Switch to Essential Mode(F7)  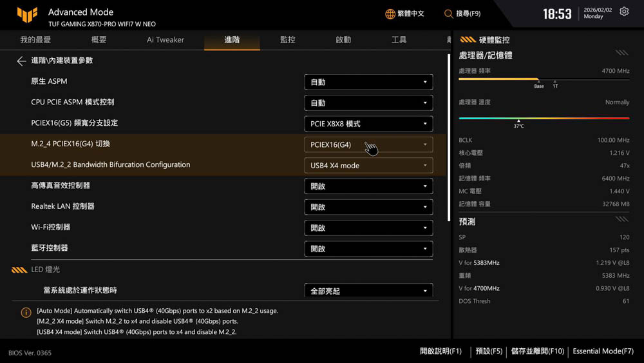[603, 351]
